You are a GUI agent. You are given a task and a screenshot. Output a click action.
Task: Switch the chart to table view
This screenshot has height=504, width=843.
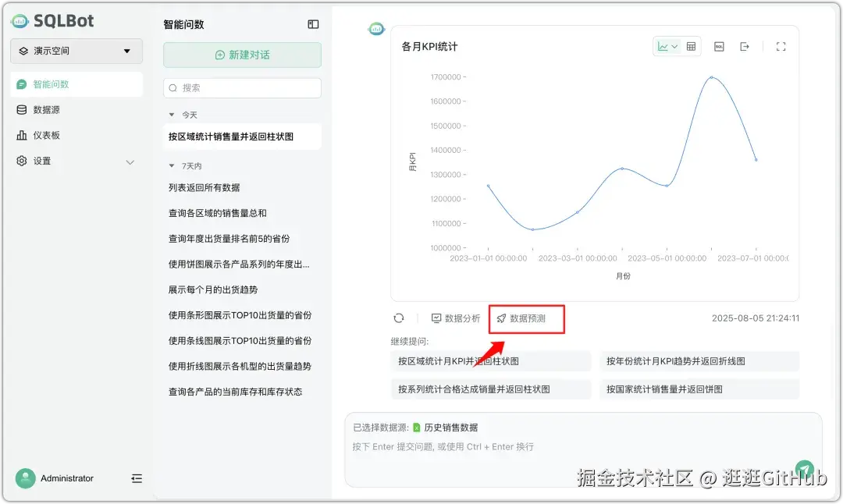(691, 46)
